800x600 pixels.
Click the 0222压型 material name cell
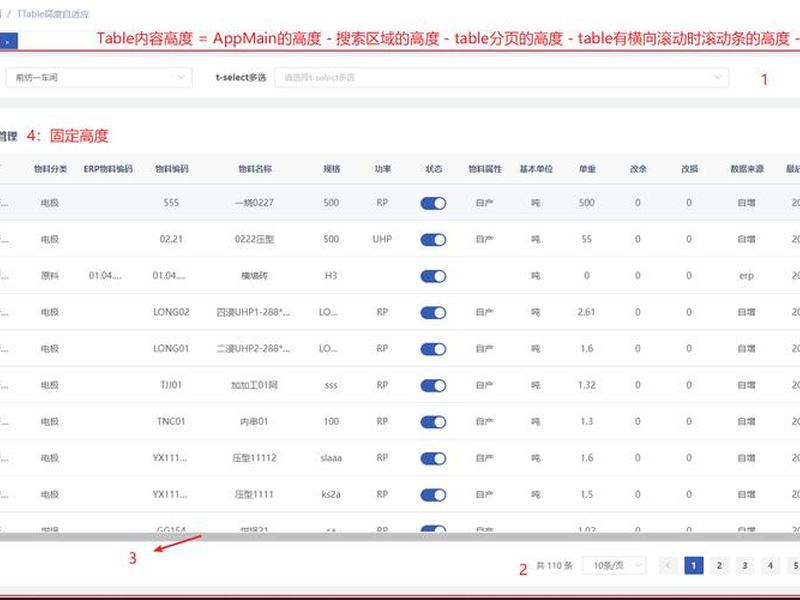[x=254, y=239]
